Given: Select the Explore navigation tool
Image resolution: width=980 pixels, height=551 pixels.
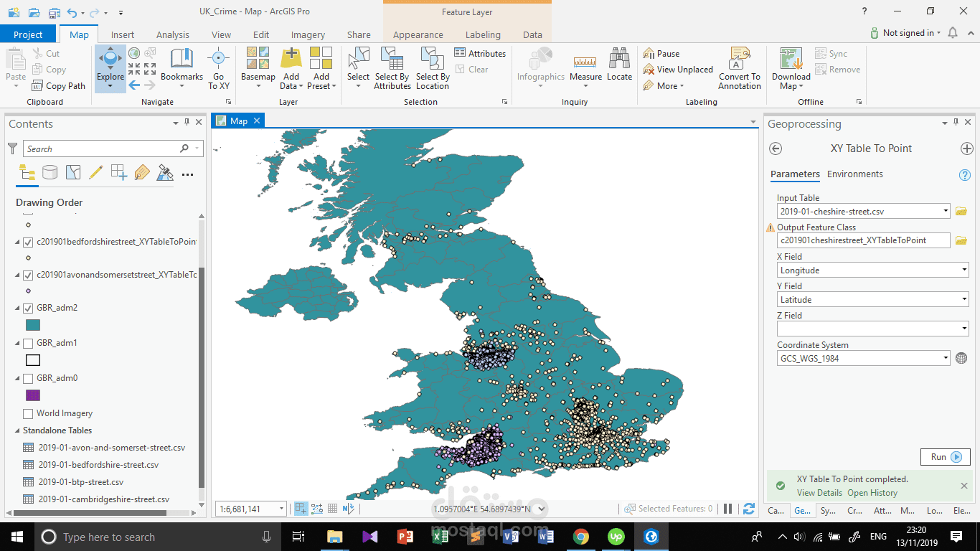Looking at the screenshot, I should [110, 61].
